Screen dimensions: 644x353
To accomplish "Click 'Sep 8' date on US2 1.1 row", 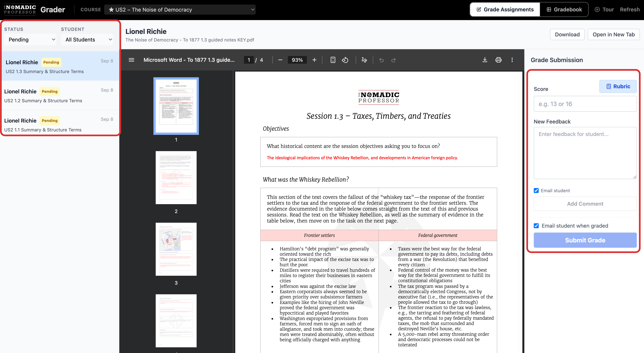I will coord(107,119).
